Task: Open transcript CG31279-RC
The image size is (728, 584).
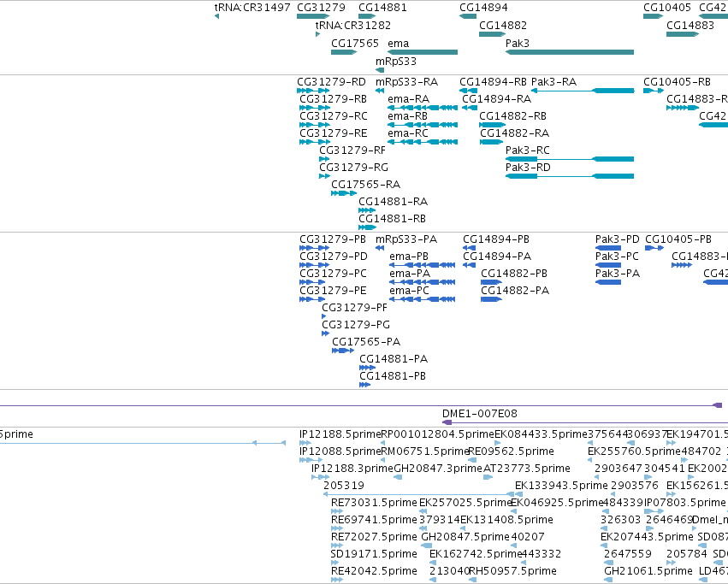Action: (x=315, y=125)
